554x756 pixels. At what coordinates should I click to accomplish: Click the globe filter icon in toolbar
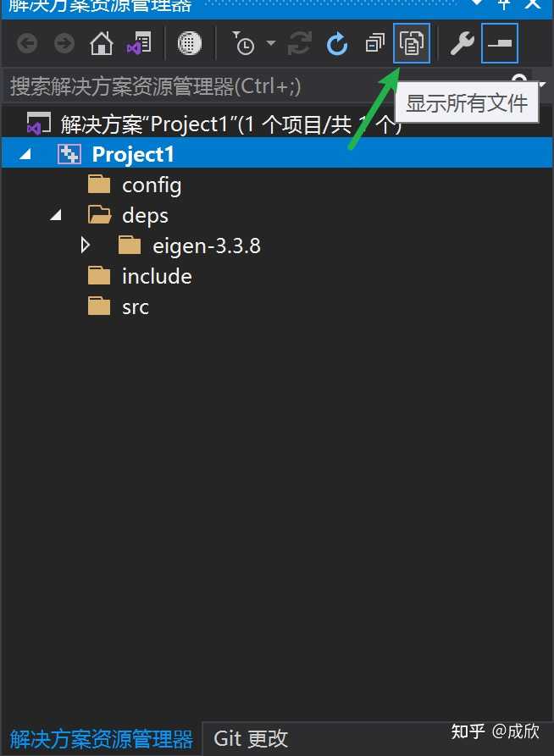point(189,44)
